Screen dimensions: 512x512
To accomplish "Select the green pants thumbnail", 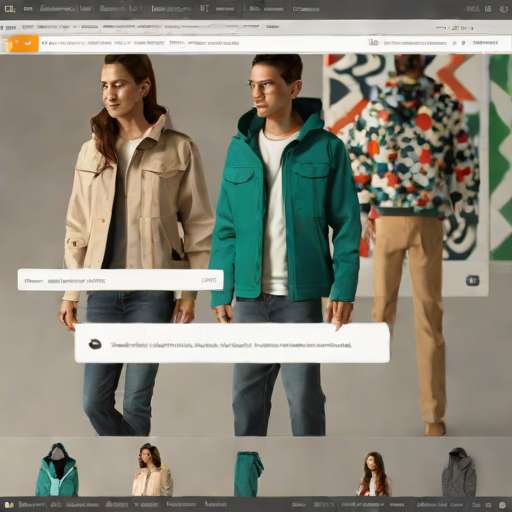I will click(248, 473).
